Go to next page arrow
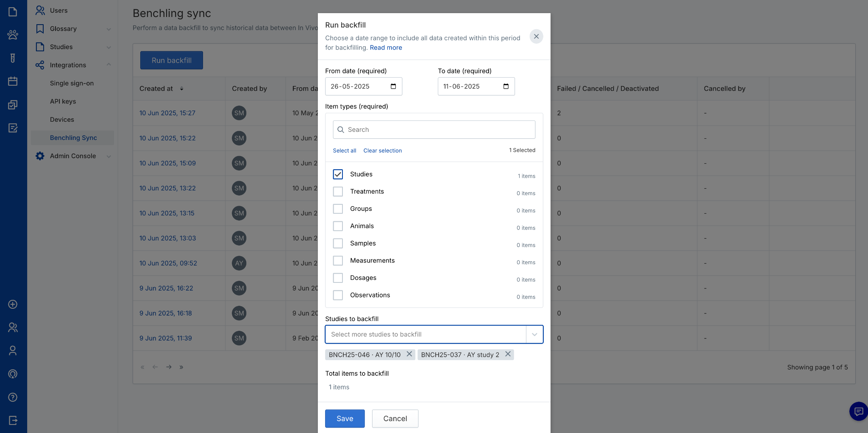The image size is (868, 433). [x=169, y=367]
